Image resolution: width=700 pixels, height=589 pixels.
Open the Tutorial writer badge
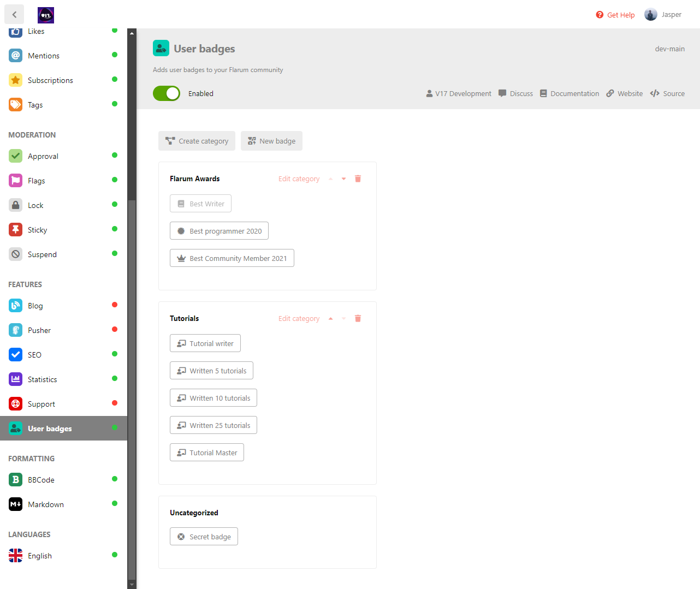pyautogui.click(x=205, y=343)
